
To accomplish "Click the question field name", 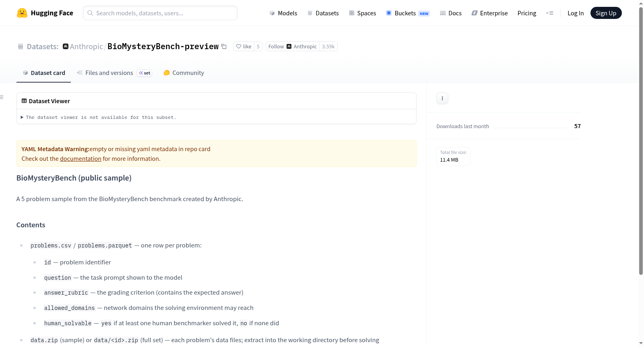I will tap(58, 278).
